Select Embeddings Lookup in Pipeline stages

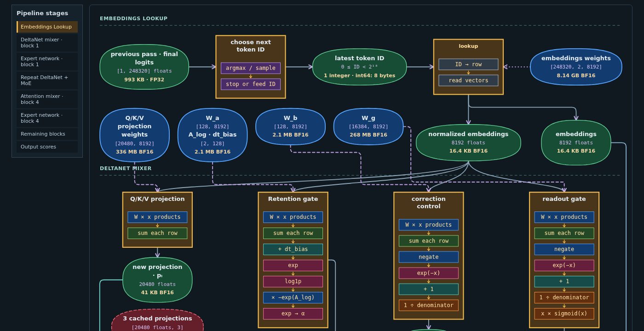47,27
